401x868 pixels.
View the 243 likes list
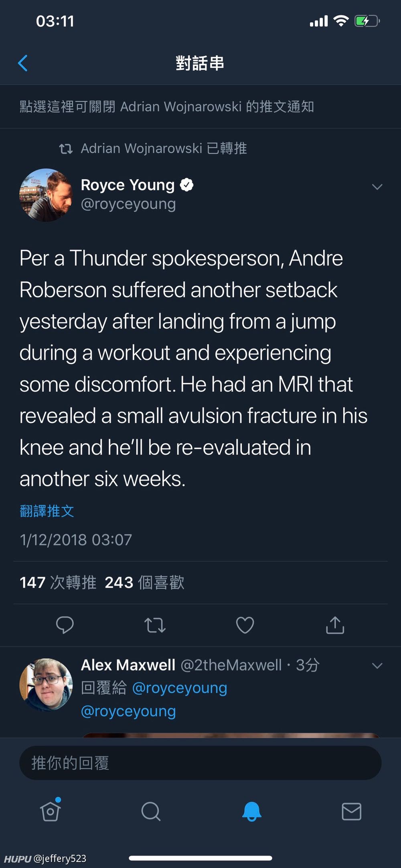tap(144, 582)
